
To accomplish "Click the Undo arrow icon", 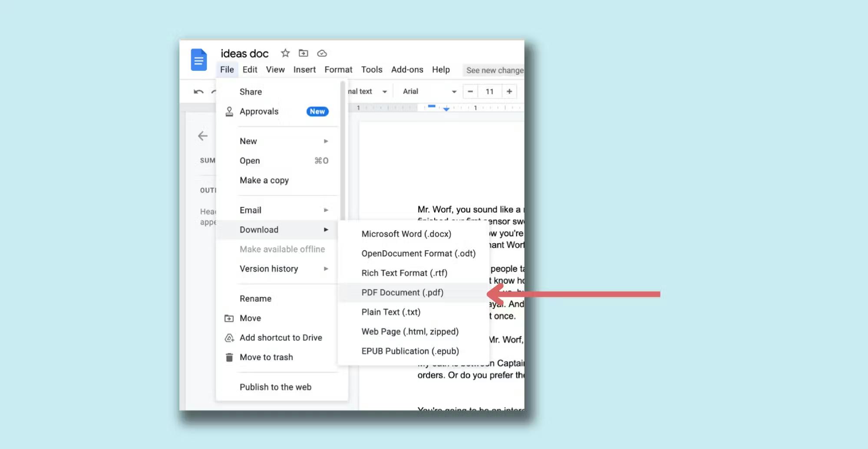I will tap(199, 91).
